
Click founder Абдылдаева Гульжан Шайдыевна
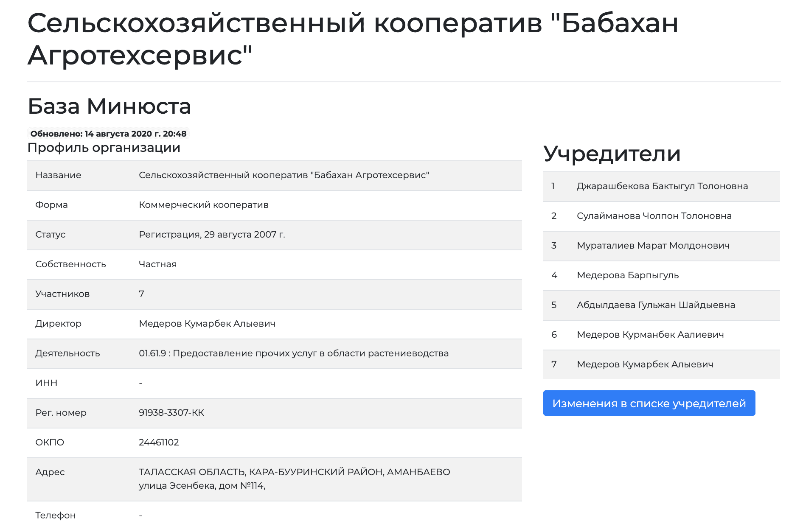coord(655,305)
